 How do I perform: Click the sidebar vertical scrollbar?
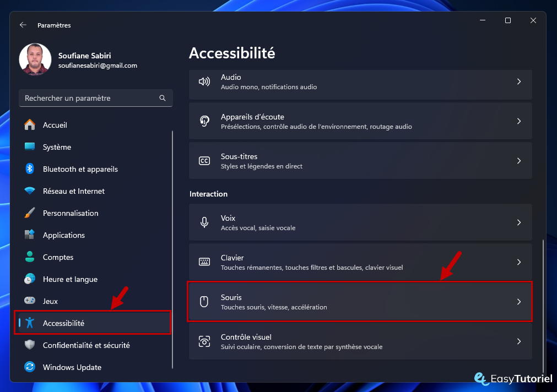172,249
